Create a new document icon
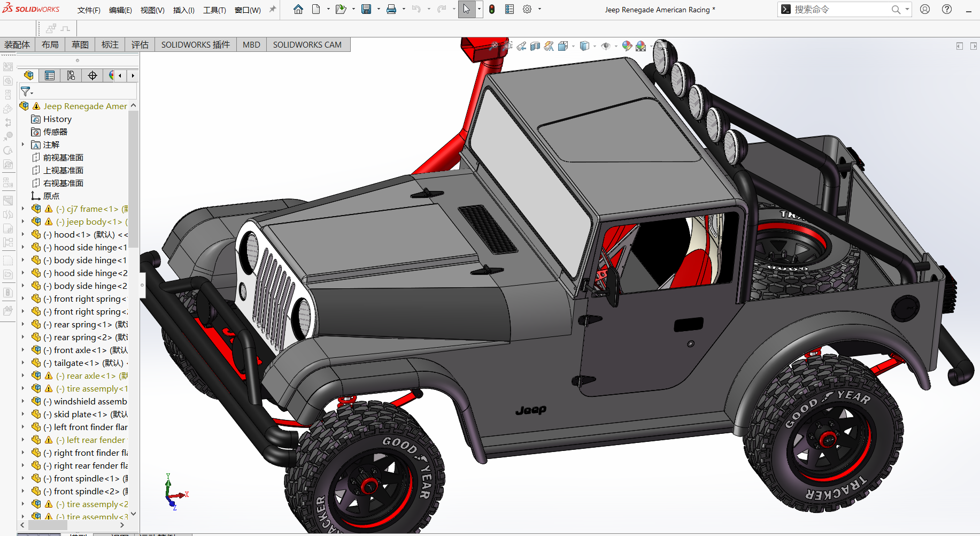Image resolution: width=980 pixels, height=536 pixels. tap(317, 9)
